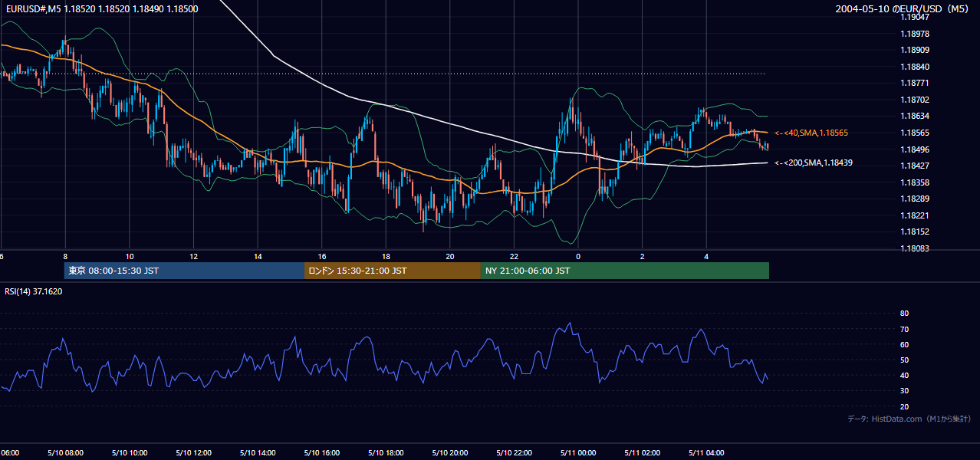Click the Tokyo session bar 東京 08:00-15:30 JST
The height and width of the screenshot is (460, 980).
coord(184,271)
